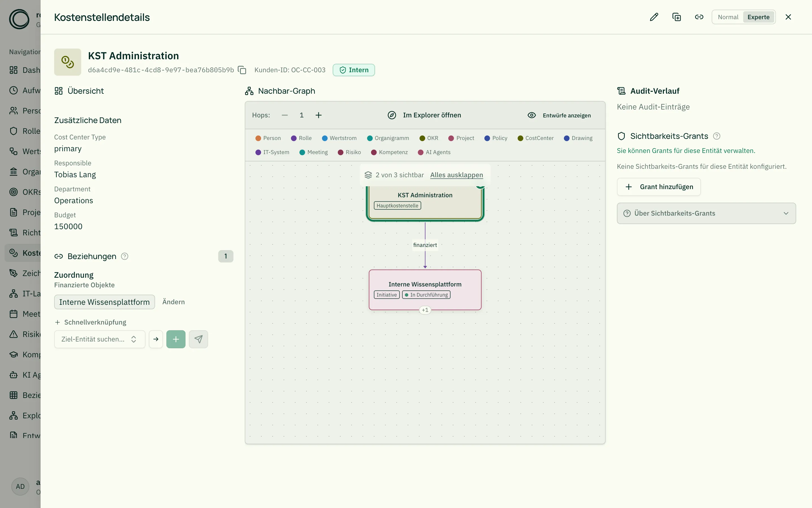The image size is (812, 508).
Task: Expand the +1 hidden nodes badge
Action: pyautogui.click(x=425, y=310)
